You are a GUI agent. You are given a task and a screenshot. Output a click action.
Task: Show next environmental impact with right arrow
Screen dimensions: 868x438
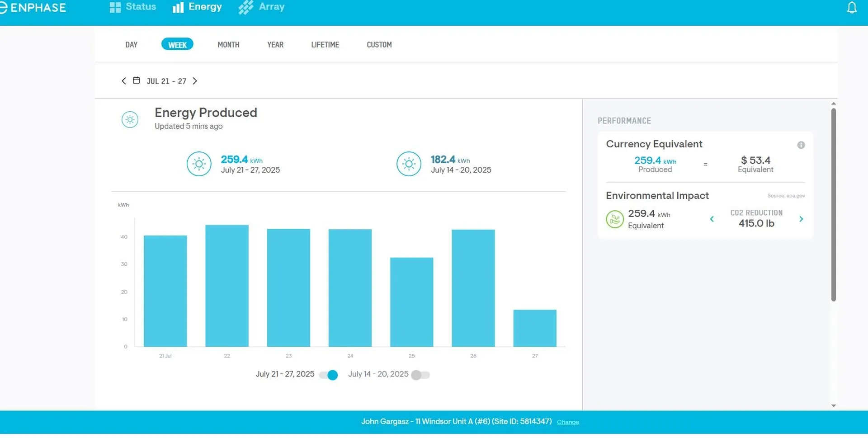coord(801,219)
